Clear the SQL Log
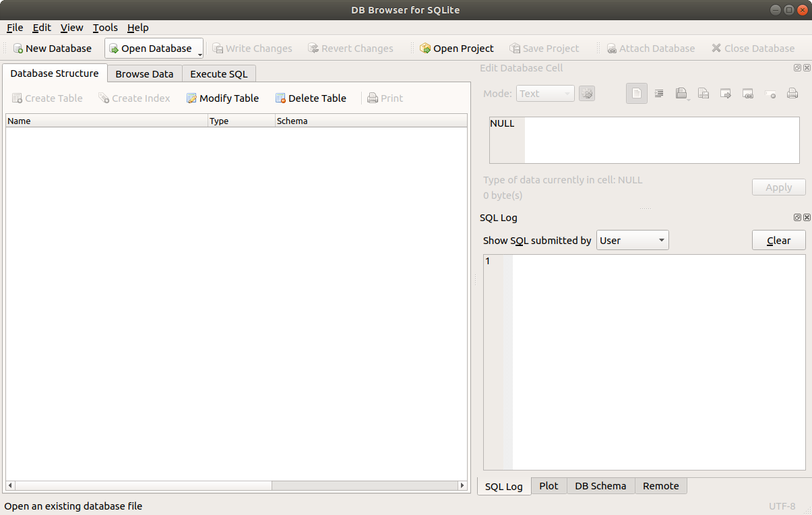 (x=778, y=239)
